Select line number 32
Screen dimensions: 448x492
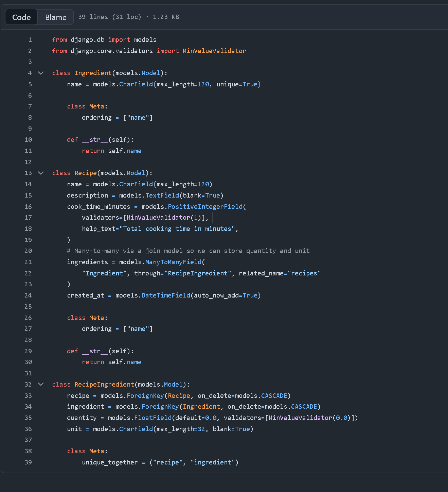tap(28, 384)
